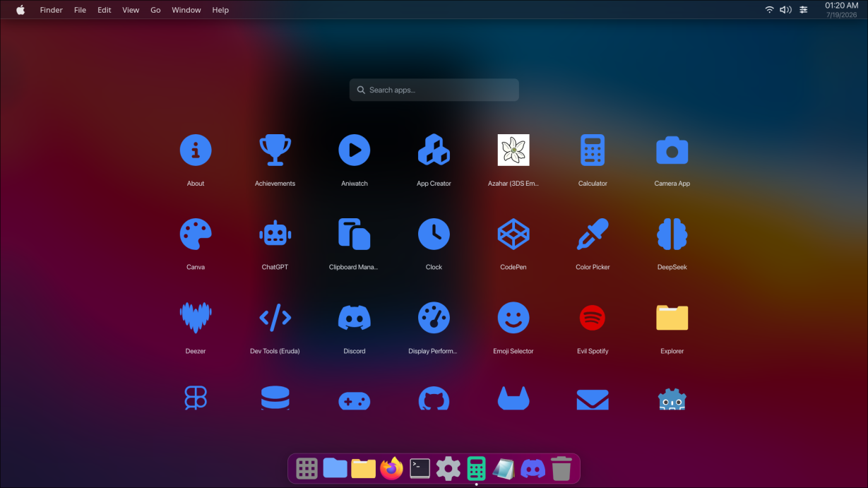
Task: Click in the Search apps field
Action: tap(434, 90)
